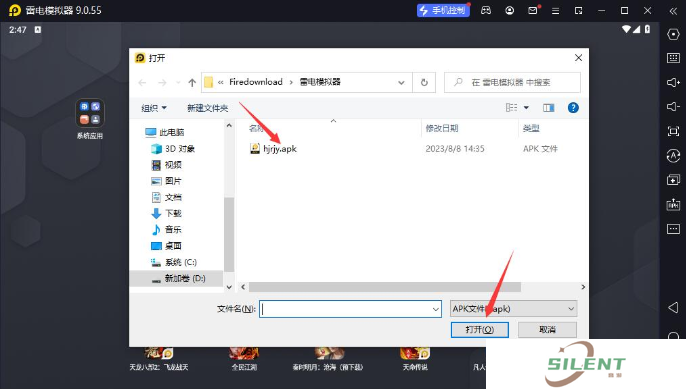Expand the address bar history dropdown
The width and height of the screenshot is (686, 389).
[x=401, y=82]
